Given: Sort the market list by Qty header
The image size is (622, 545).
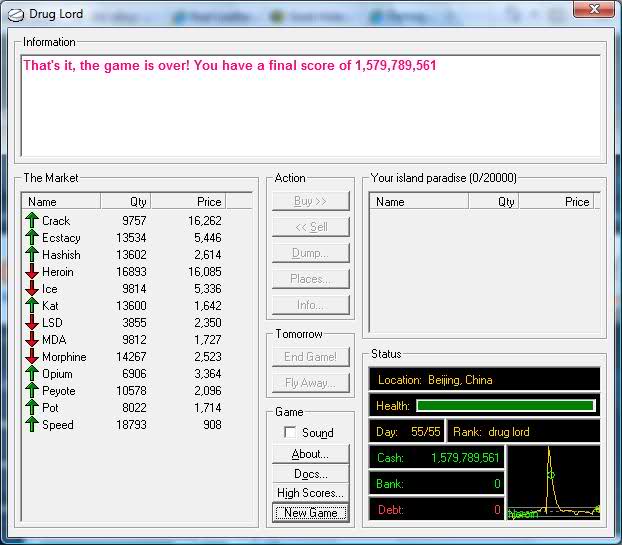Looking at the screenshot, I should pyautogui.click(x=126, y=201).
